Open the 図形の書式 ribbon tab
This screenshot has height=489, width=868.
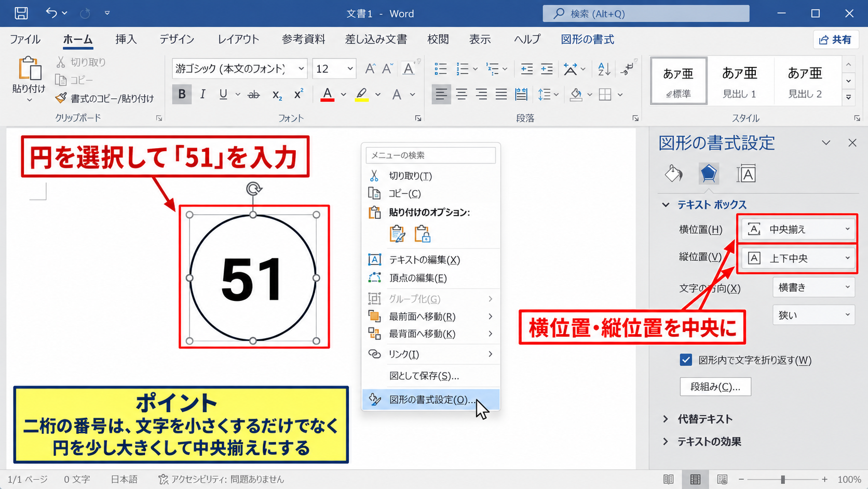(587, 39)
